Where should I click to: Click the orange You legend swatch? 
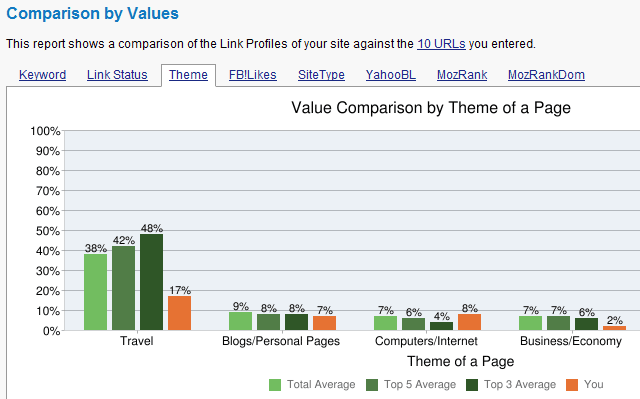[572, 385]
